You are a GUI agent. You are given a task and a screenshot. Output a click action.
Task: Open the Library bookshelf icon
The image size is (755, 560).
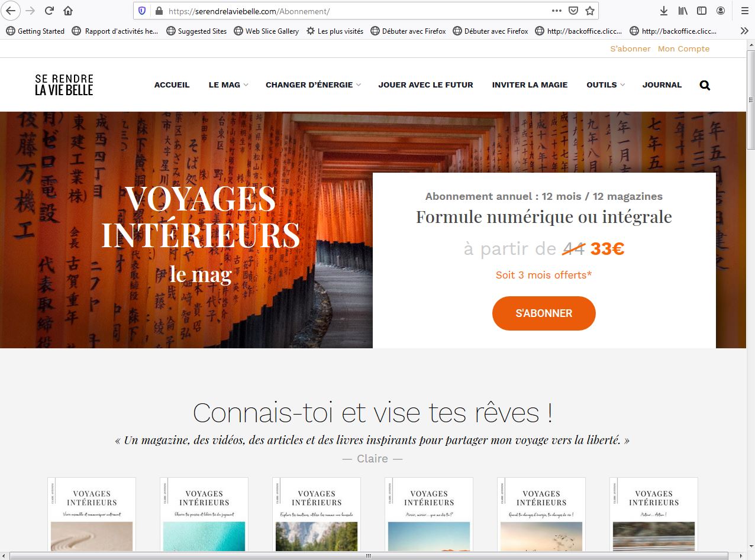click(683, 11)
